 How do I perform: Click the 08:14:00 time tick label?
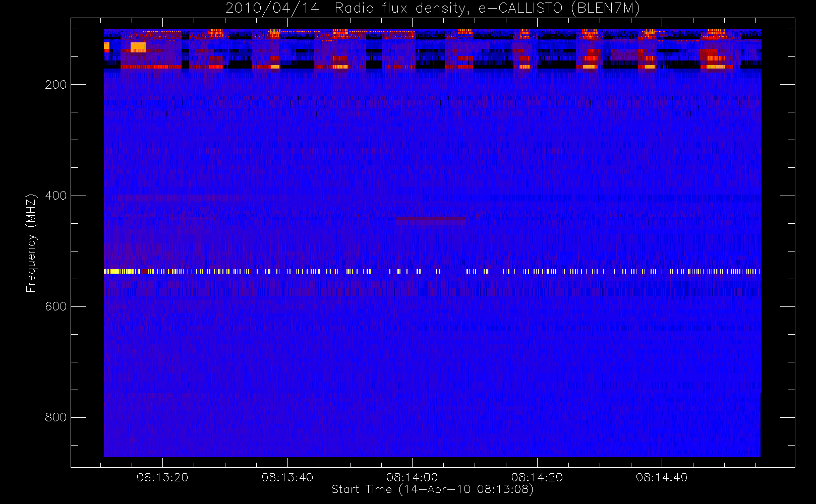(412, 477)
